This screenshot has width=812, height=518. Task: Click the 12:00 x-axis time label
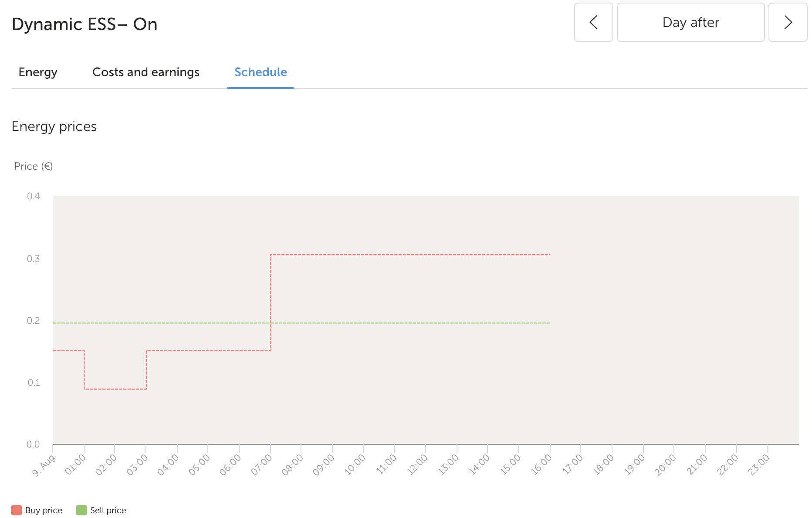pyautogui.click(x=417, y=464)
